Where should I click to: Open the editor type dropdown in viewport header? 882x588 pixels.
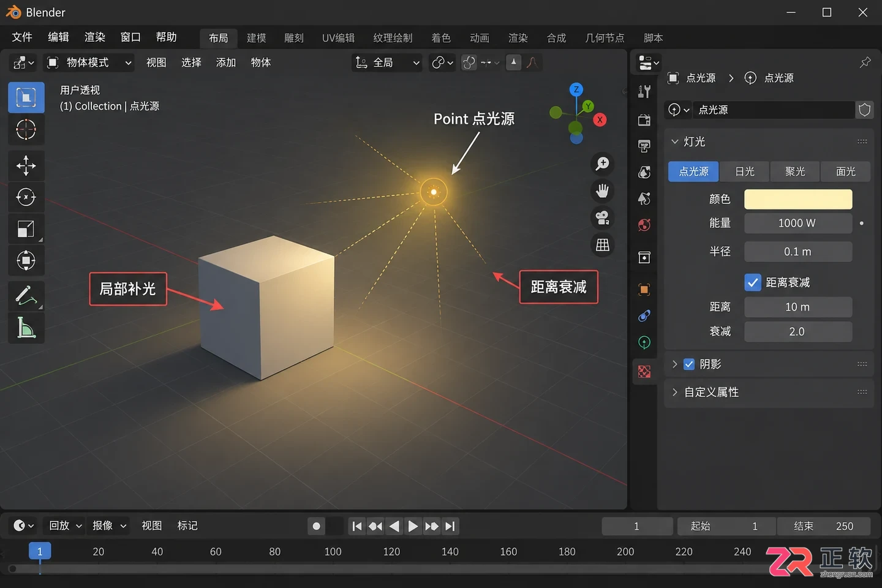point(24,62)
